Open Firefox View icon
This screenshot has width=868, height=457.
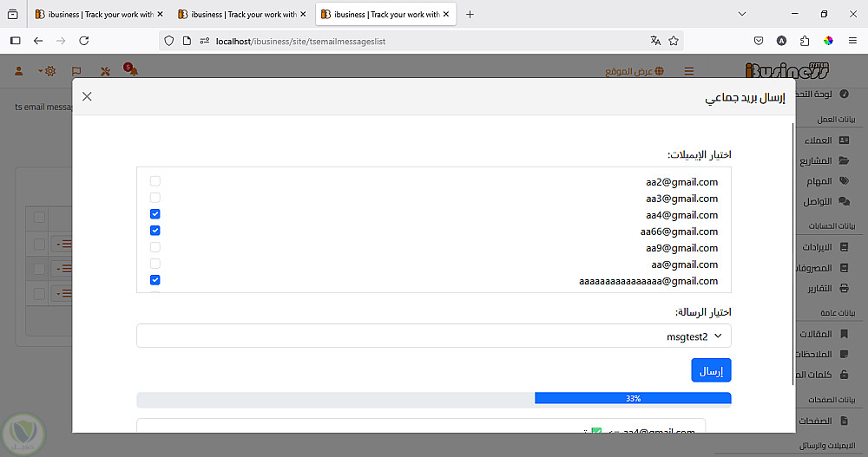[13, 15]
